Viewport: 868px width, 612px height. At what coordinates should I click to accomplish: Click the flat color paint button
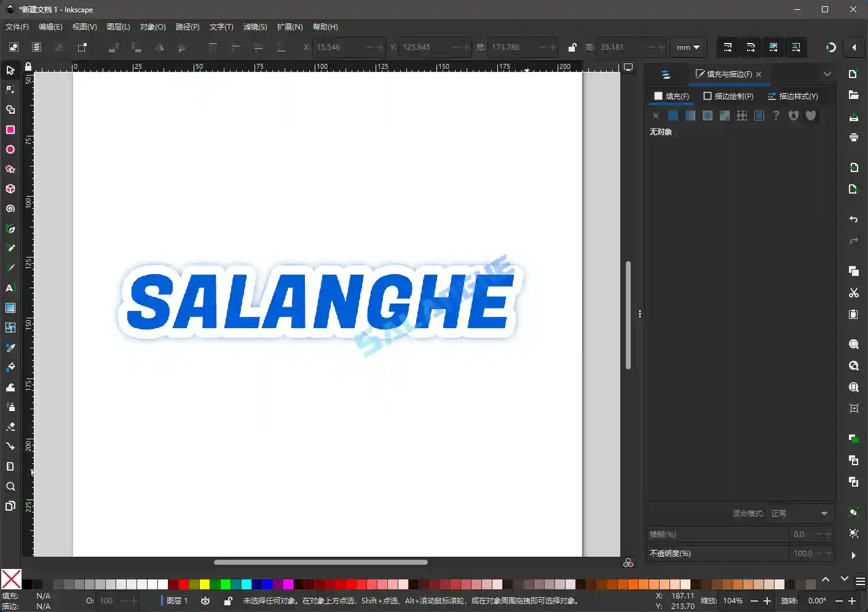(x=673, y=116)
